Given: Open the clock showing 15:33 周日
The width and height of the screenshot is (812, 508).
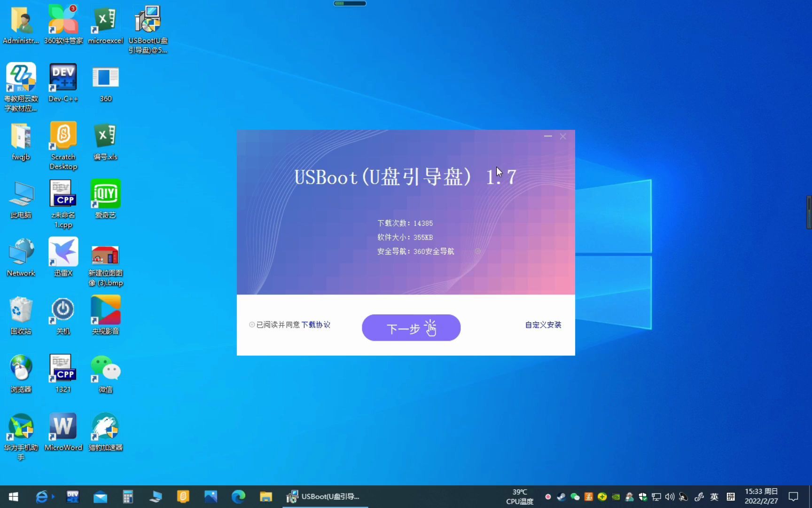Looking at the screenshot, I should pos(761,497).
